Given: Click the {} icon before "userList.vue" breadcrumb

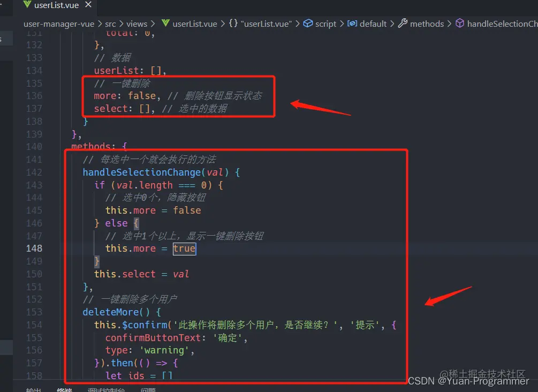Looking at the screenshot, I should 231,24.
